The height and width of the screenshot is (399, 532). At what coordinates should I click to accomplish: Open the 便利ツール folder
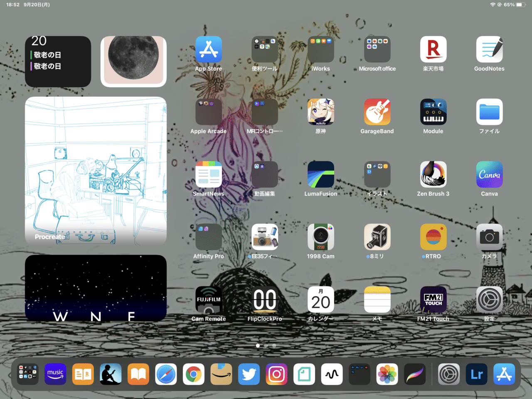tap(265, 49)
